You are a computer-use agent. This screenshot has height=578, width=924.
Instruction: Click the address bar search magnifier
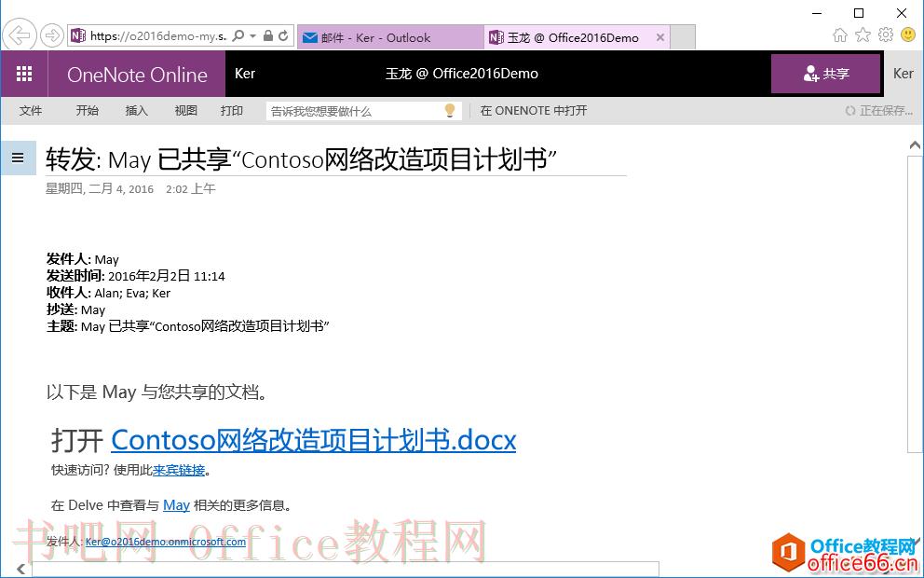(x=238, y=36)
